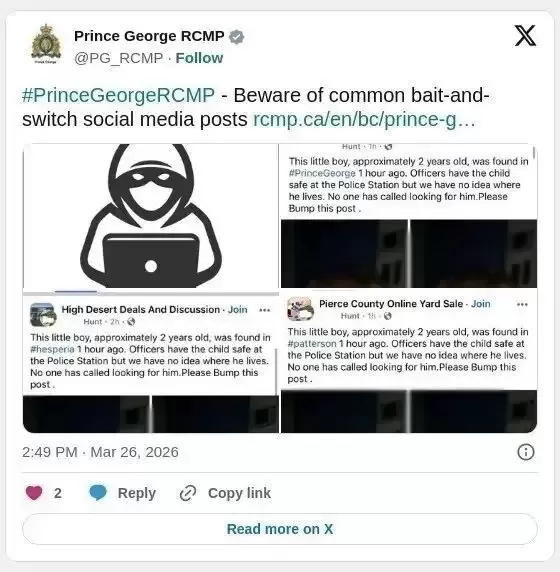This screenshot has height=572, width=560.
Task: Click the Copy link text
Action: [x=239, y=493]
